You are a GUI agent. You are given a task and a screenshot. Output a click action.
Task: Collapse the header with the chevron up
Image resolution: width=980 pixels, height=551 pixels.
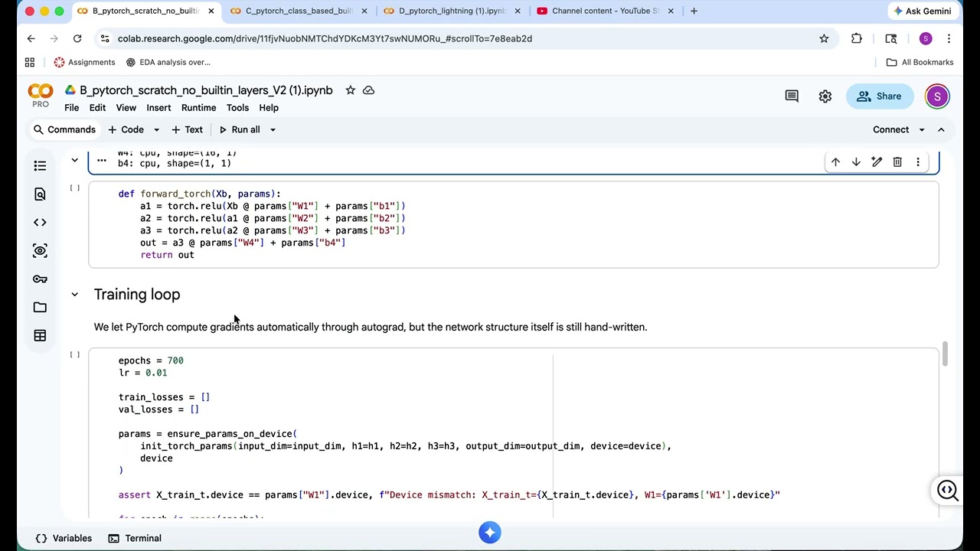coord(942,130)
